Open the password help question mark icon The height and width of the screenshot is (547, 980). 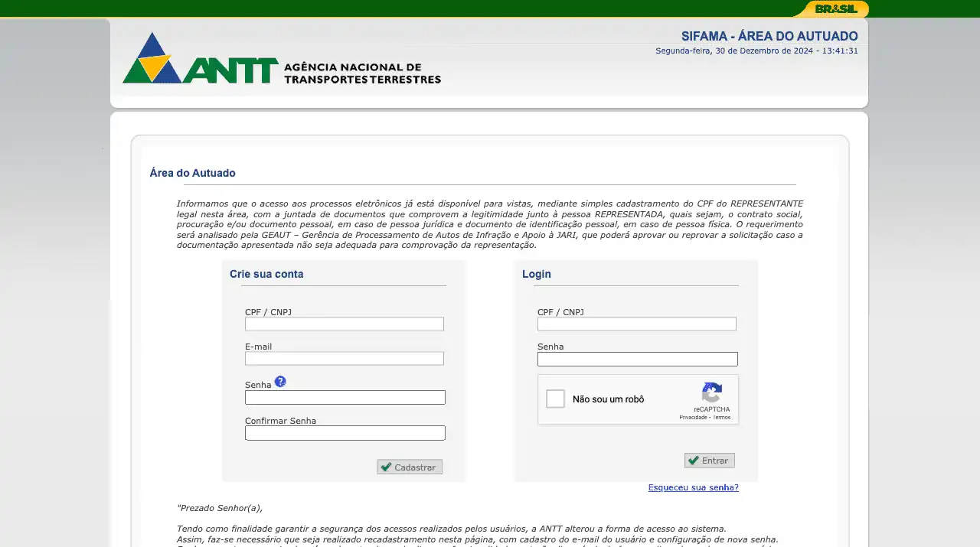coord(280,381)
